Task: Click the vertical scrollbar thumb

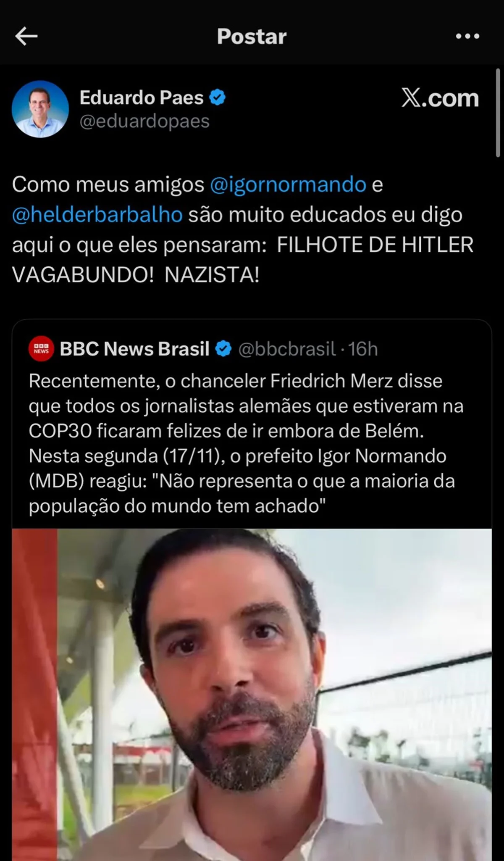Action: coord(498,113)
